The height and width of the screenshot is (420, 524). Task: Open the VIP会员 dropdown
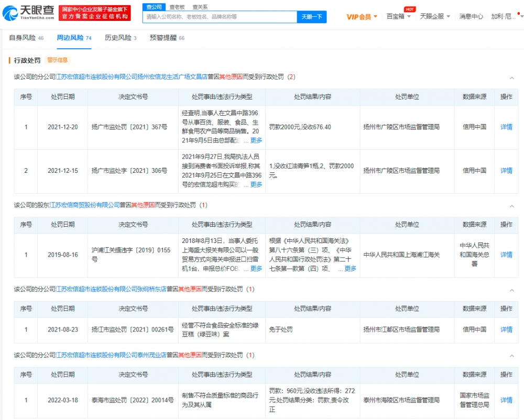(362, 17)
